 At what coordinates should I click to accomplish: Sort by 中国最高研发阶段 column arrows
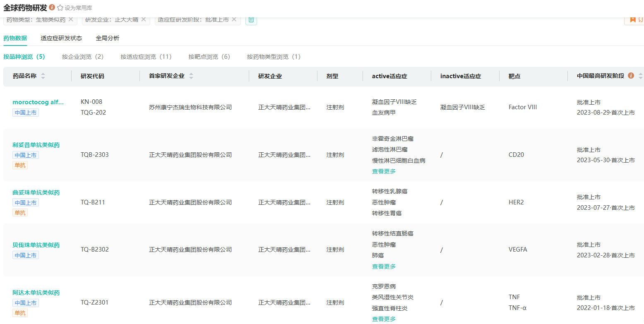(640, 76)
